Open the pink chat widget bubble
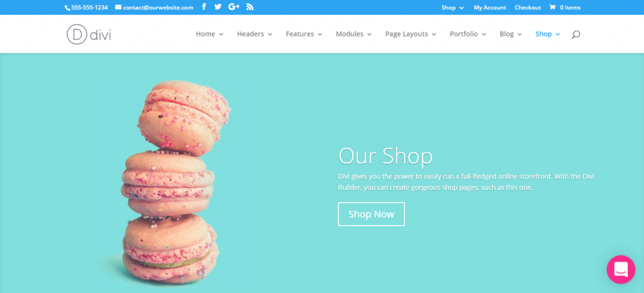Screen dimensions: 644x293 621,269
